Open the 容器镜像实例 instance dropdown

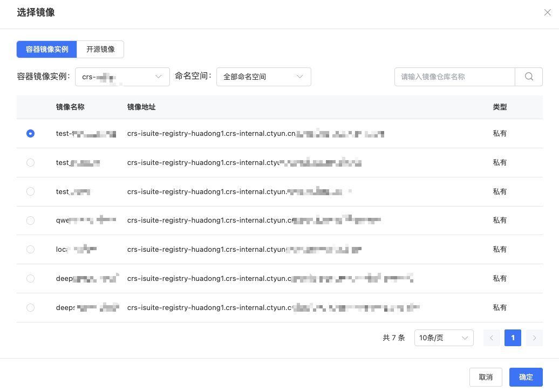tap(122, 77)
